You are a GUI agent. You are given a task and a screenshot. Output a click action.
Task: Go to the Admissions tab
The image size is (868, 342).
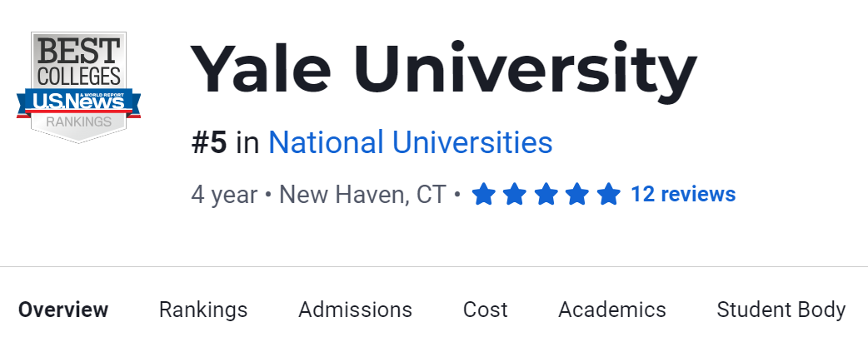(355, 310)
